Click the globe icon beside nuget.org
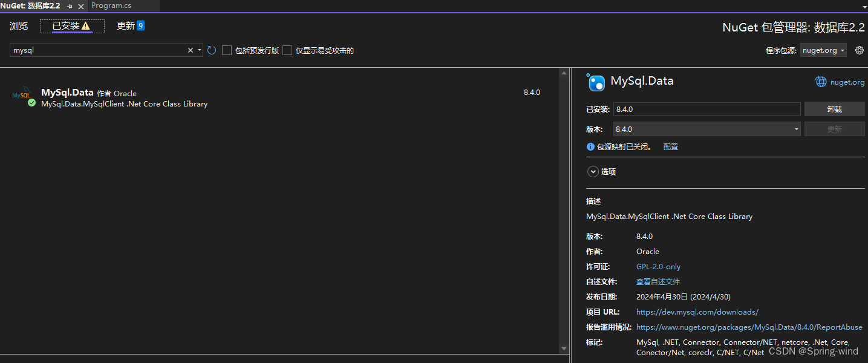868x363 pixels. click(x=821, y=82)
